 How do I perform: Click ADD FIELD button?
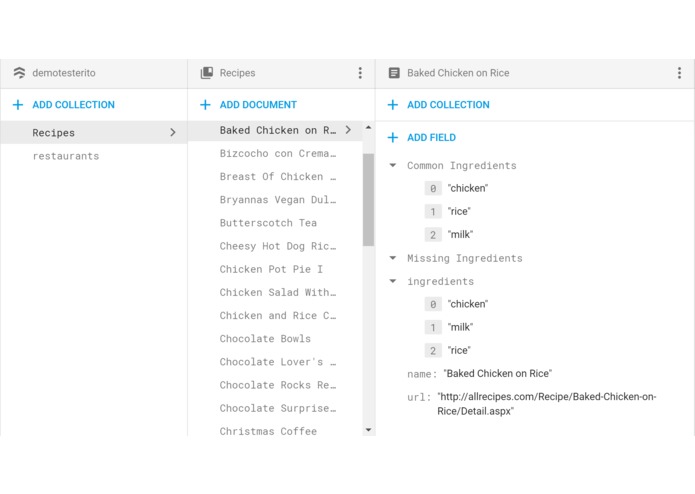pos(431,137)
